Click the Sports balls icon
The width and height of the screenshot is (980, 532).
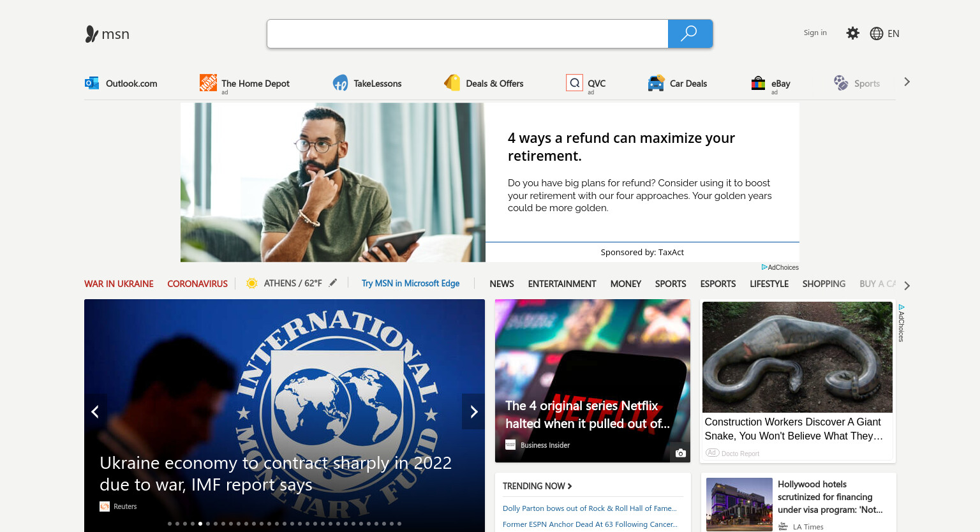pyautogui.click(x=841, y=82)
